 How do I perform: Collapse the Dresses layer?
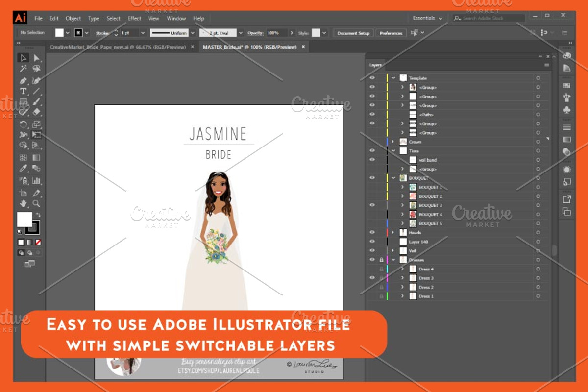point(393,260)
